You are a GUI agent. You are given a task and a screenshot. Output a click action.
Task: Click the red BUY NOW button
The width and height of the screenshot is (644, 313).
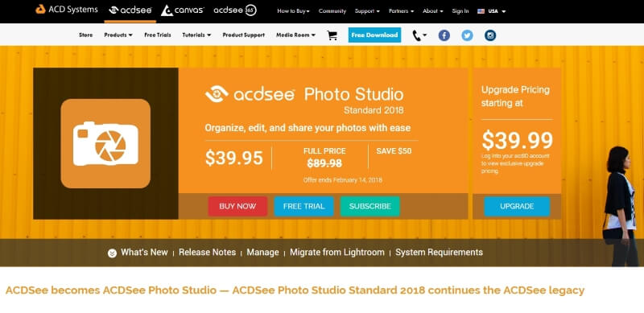pyautogui.click(x=237, y=206)
